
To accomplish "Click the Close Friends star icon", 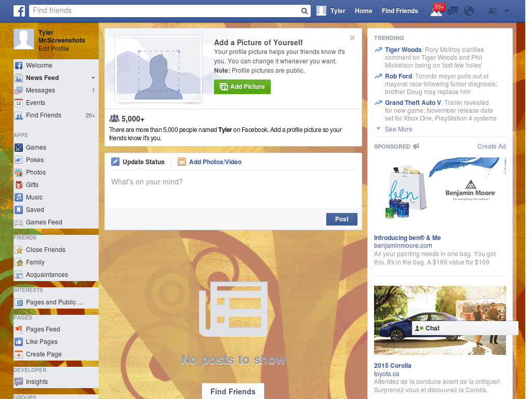I will point(19,250).
